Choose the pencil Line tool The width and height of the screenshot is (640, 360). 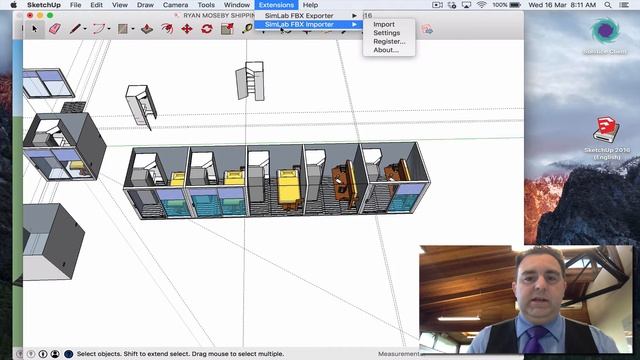click(75, 29)
